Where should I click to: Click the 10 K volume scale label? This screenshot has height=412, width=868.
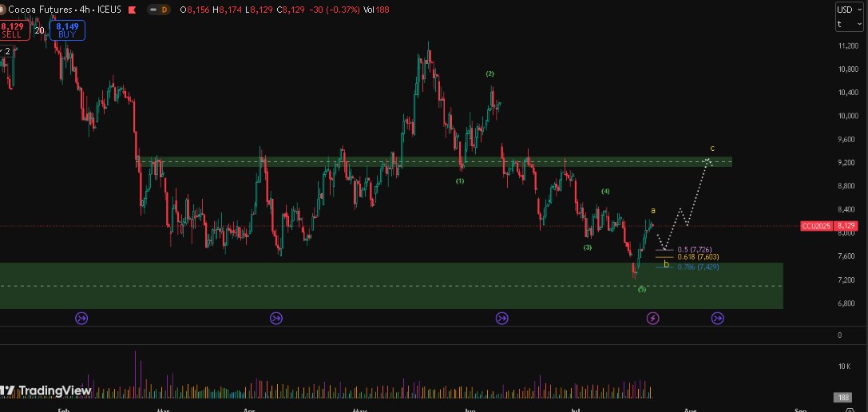[x=844, y=366]
